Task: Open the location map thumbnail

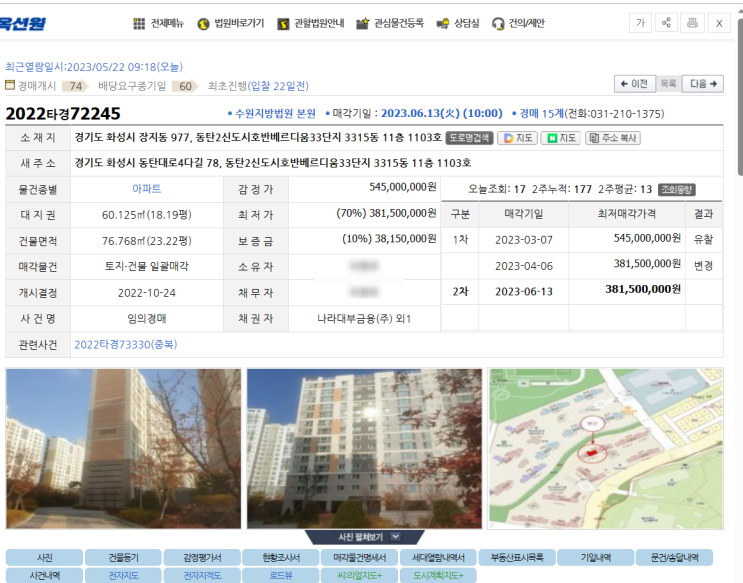Action: [x=605, y=448]
